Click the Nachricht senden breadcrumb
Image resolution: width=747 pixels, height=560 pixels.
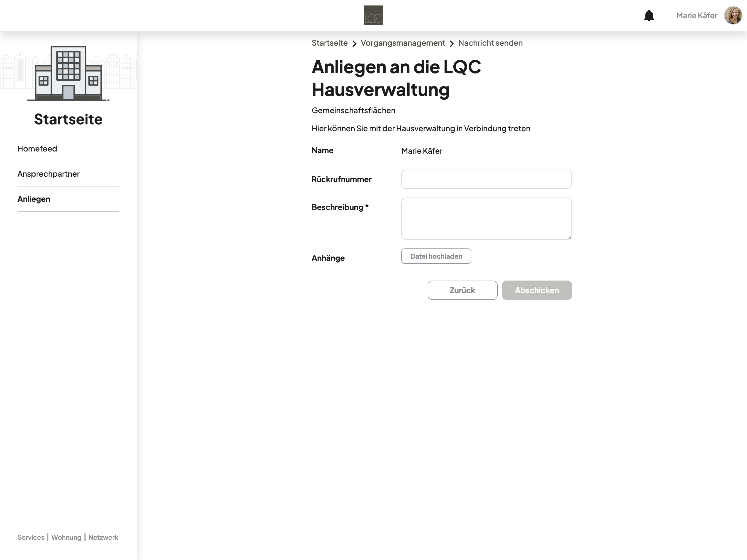click(490, 43)
